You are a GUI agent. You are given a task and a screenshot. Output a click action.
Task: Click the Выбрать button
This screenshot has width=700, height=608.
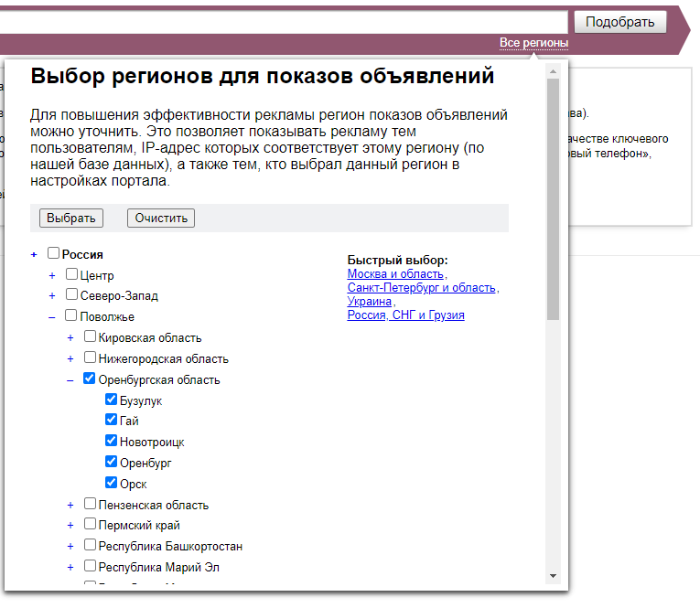click(x=71, y=219)
